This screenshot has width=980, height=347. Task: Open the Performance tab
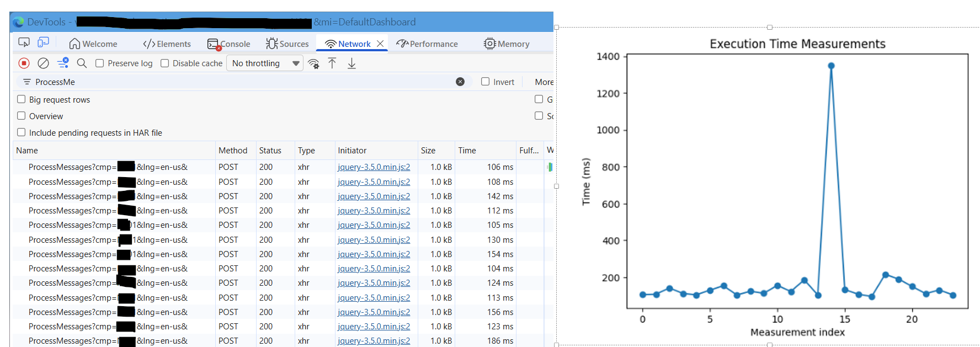[x=427, y=44]
